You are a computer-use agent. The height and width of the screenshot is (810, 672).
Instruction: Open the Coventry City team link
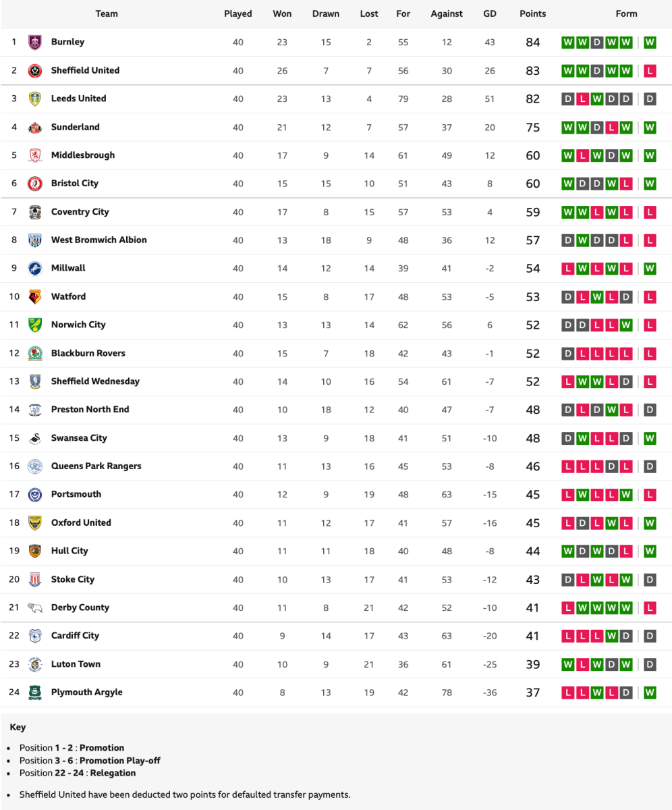(x=80, y=212)
